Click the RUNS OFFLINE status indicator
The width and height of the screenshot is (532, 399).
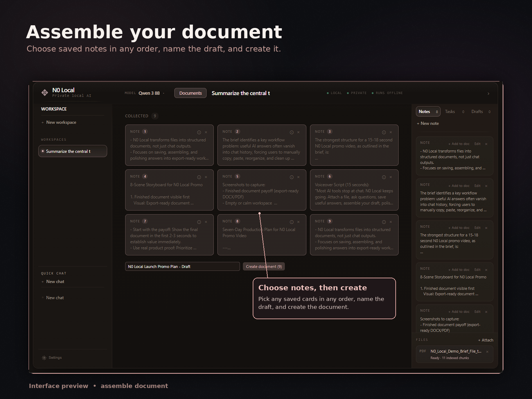coord(387,93)
